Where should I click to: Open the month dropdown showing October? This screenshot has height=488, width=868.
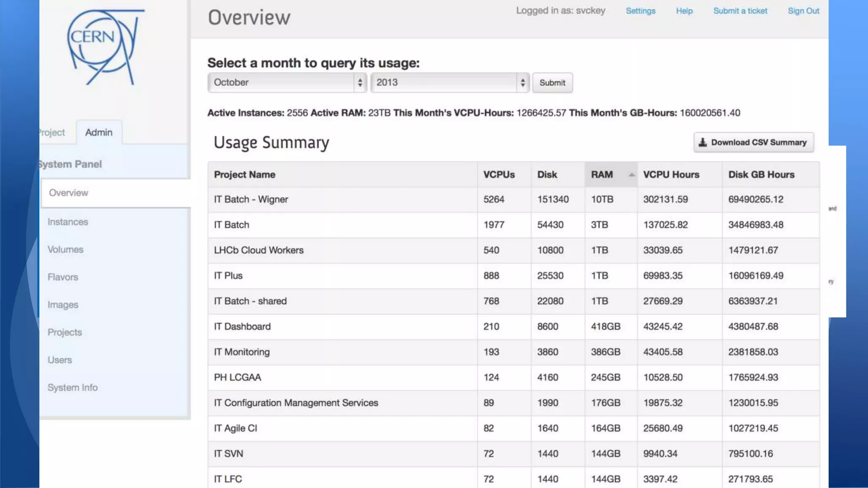[287, 83]
